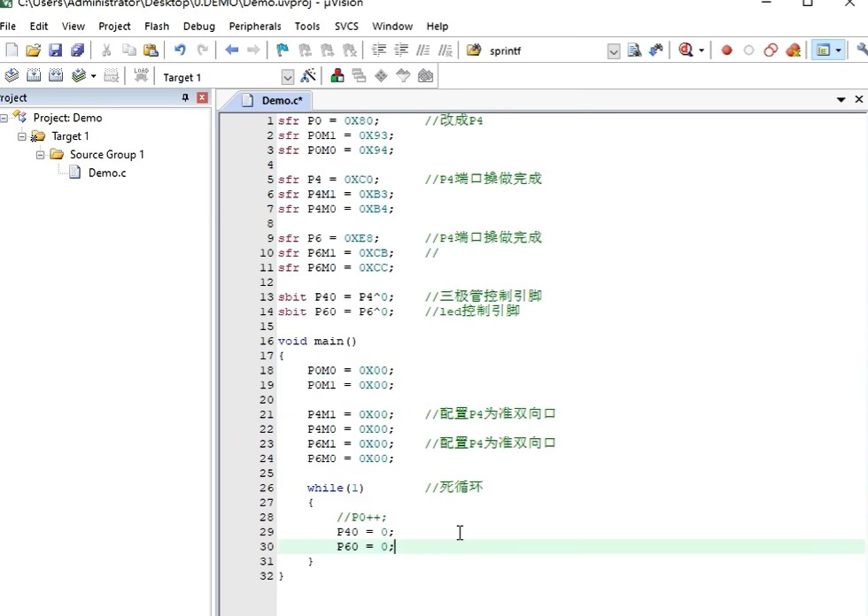
Task: Enable or disable breakpoint hollow circle icon
Action: 748,50
